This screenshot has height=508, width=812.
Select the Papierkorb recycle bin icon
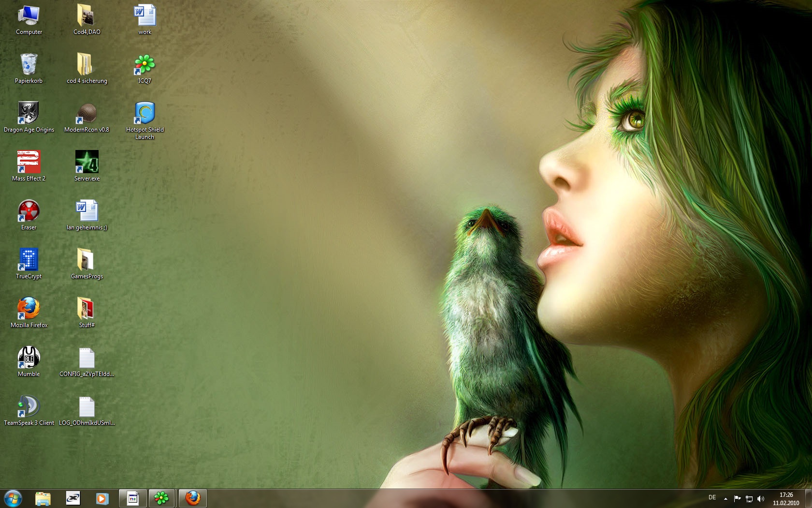point(29,69)
